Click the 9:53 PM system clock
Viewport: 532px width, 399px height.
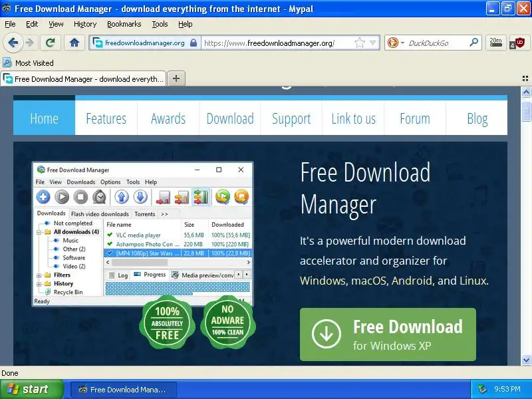507,389
